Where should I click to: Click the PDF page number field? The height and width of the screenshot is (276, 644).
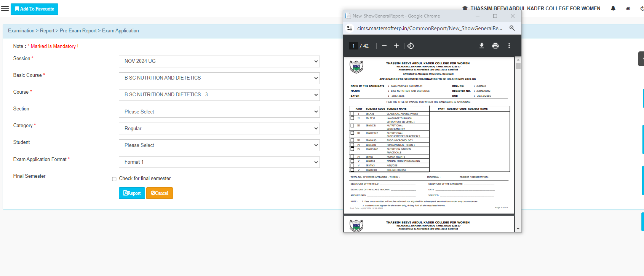coord(353,46)
